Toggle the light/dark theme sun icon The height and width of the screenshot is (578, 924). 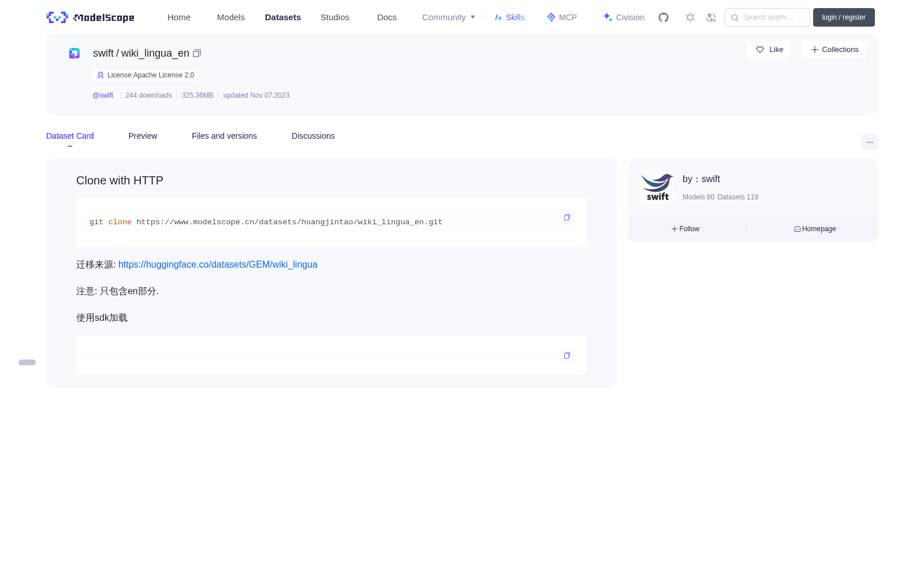coord(690,17)
